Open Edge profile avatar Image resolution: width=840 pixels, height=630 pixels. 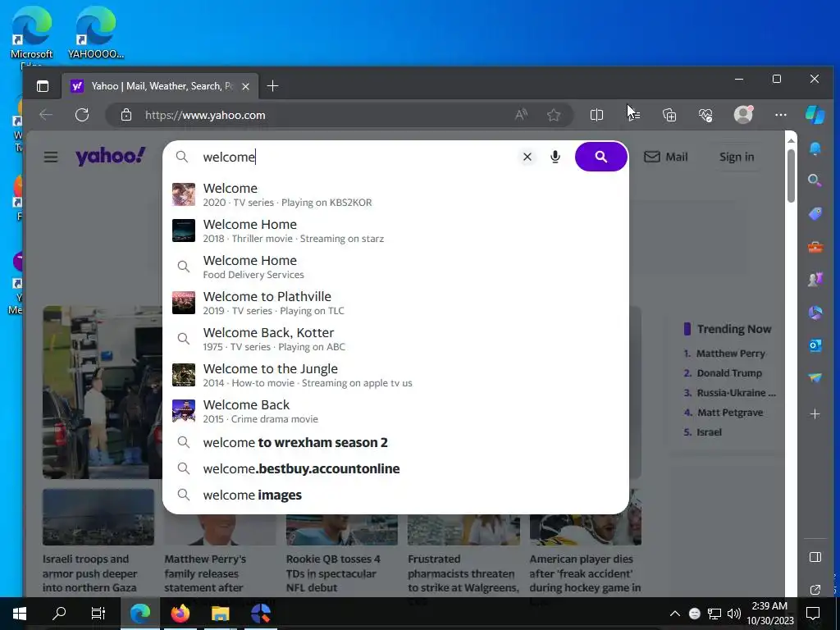[x=743, y=115]
